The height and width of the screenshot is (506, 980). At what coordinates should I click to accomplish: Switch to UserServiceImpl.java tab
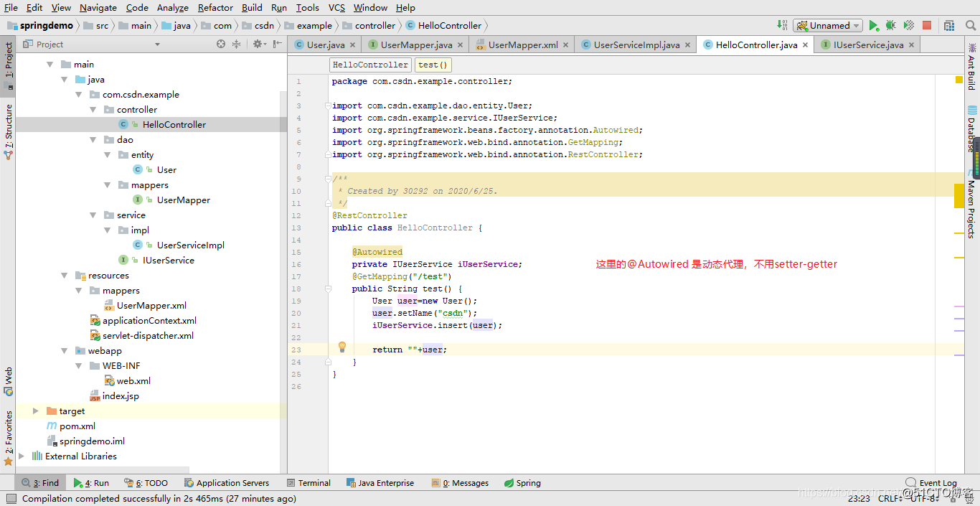click(636, 44)
